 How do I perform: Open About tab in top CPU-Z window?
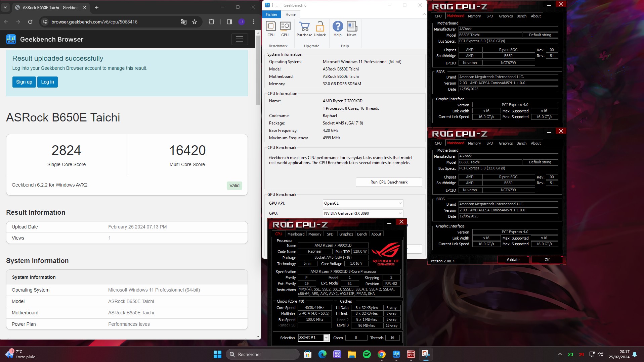pos(536,16)
